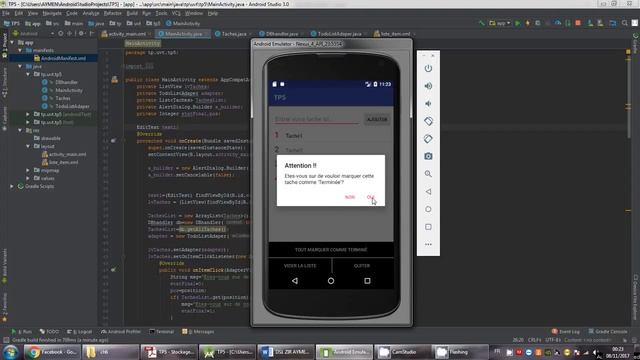Select DBhandler class in project tree
Viewport: 640px width, 360px height.
click(x=67, y=82)
